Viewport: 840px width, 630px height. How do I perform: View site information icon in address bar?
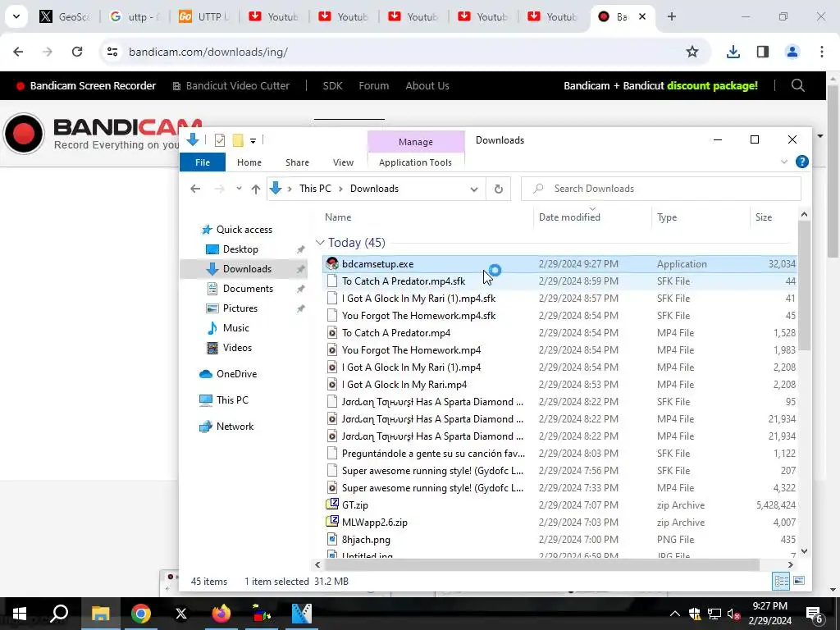coord(112,52)
